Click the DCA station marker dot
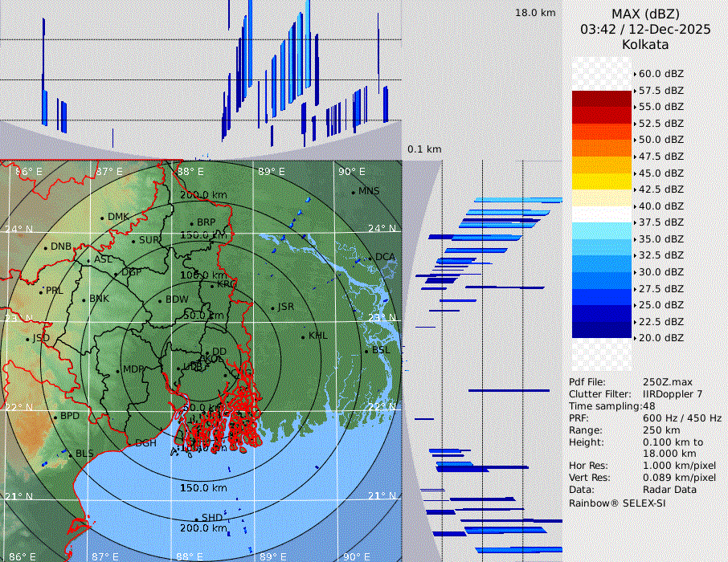Image resolution: width=728 pixels, height=562 pixels. [370, 258]
